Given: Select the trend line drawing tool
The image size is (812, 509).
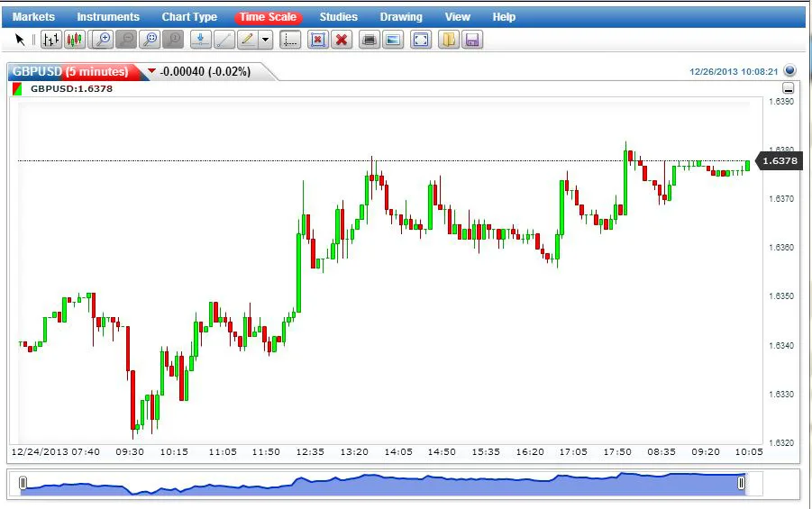Looking at the screenshot, I should coord(224,40).
